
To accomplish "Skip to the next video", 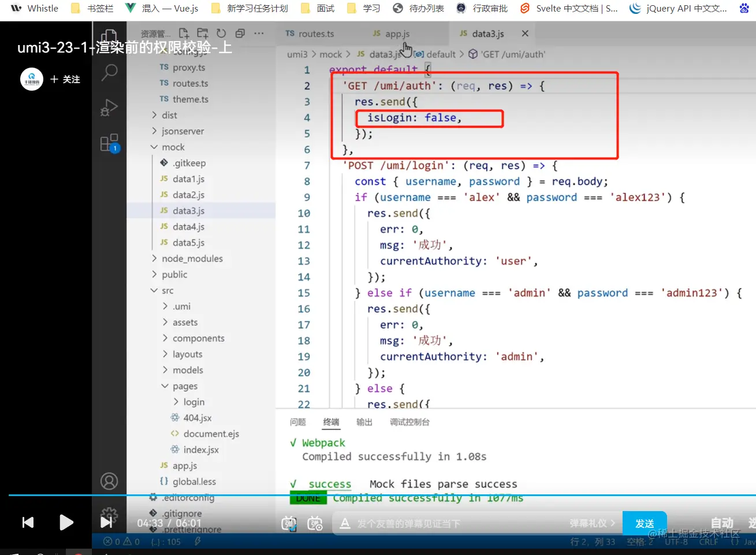I will tap(106, 523).
